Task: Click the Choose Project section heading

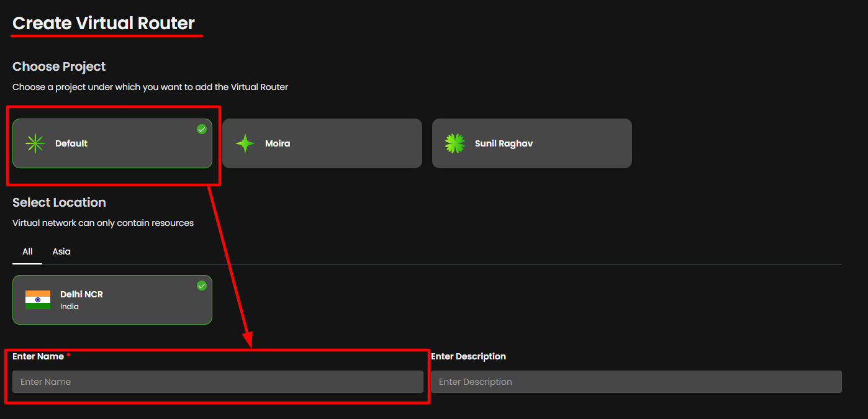Action: pos(59,66)
